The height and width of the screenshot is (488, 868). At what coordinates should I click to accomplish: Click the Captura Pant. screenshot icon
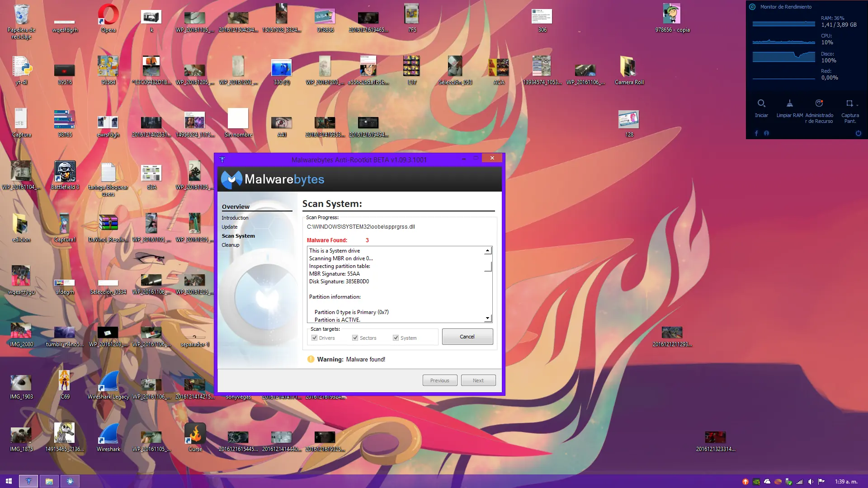click(x=849, y=103)
